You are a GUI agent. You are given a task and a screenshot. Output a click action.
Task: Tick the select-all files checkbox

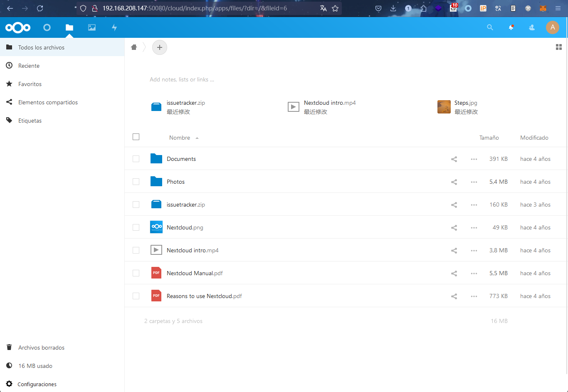(x=136, y=137)
